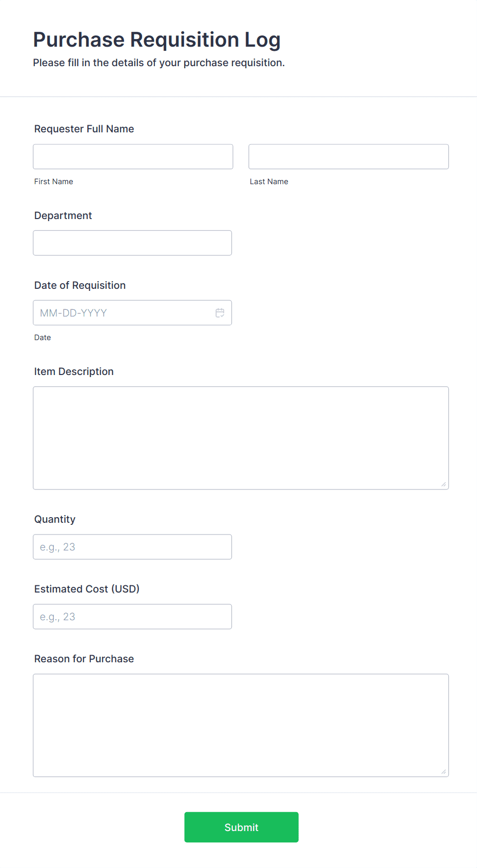
Task: Select the Estimated Cost (USD) input
Action: (132, 617)
